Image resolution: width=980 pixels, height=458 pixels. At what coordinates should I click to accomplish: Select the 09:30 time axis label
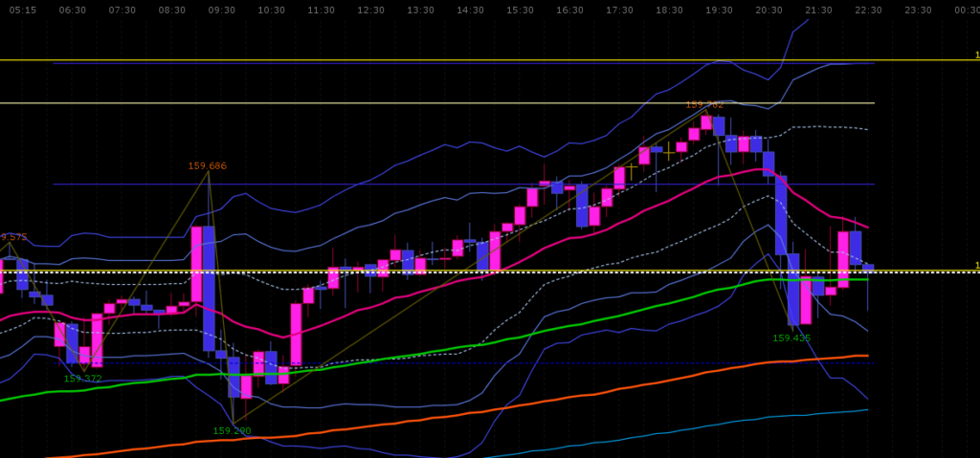[221, 10]
